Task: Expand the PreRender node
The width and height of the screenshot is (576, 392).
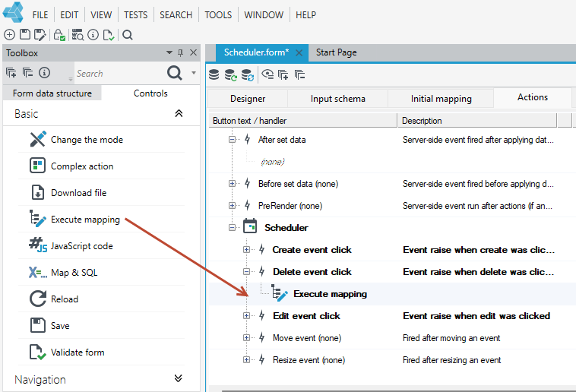Action: [232, 205]
